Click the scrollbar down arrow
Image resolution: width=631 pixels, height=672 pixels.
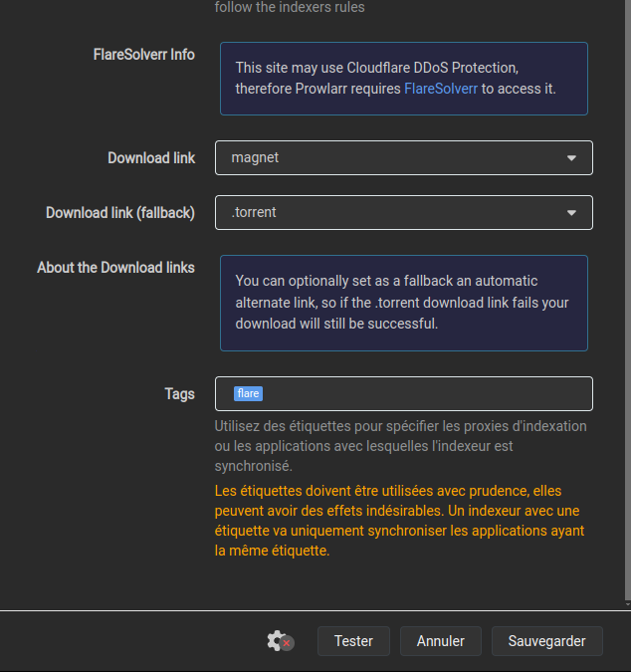(x=628, y=604)
